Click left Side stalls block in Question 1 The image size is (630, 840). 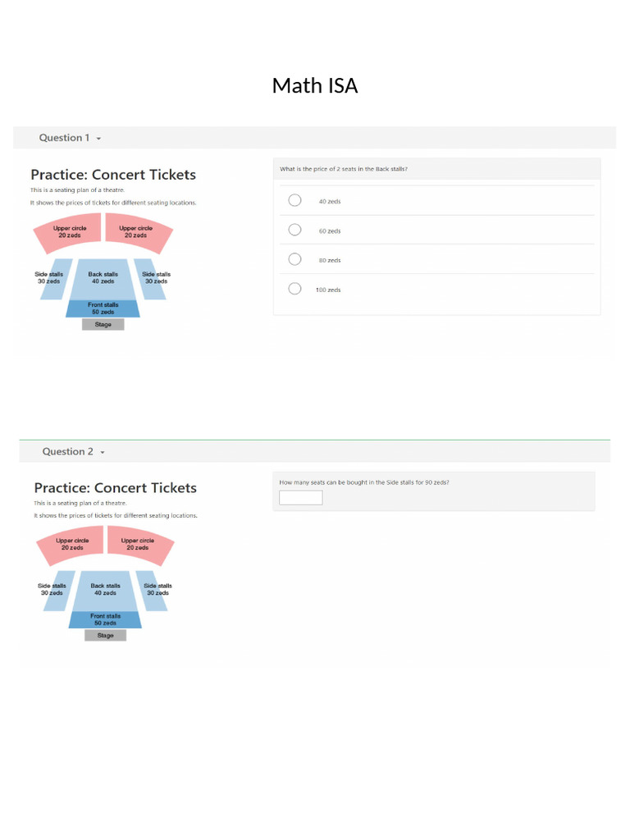click(x=48, y=279)
